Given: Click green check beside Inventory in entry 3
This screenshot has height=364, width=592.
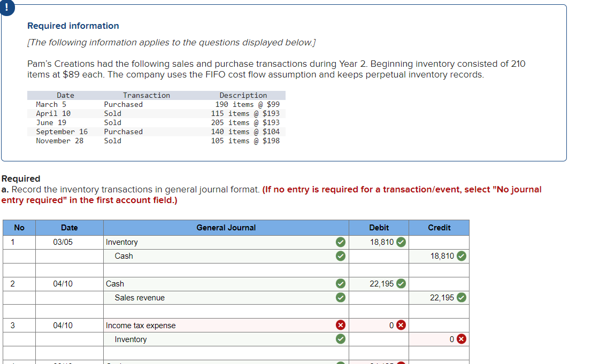Looking at the screenshot, I should [x=340, y=339].
